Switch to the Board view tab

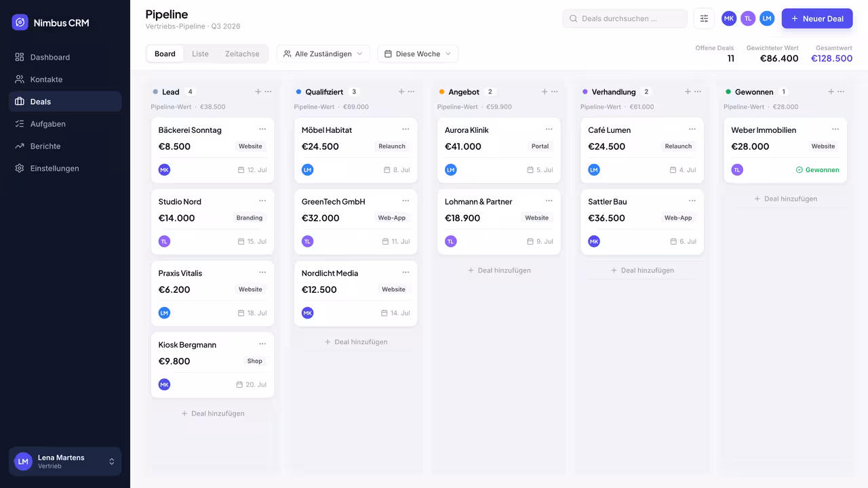pyautogui.click(x=165, y=54)
